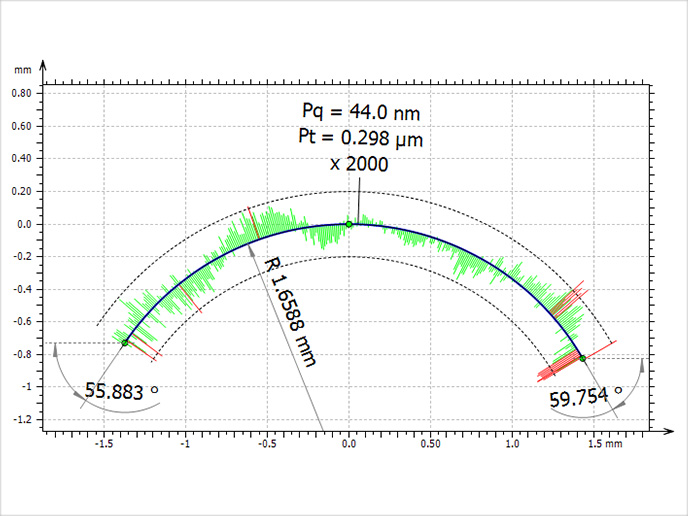Click the 59.754 ° angle value
This screenshot has width=688, height=516.
(586, 397)
